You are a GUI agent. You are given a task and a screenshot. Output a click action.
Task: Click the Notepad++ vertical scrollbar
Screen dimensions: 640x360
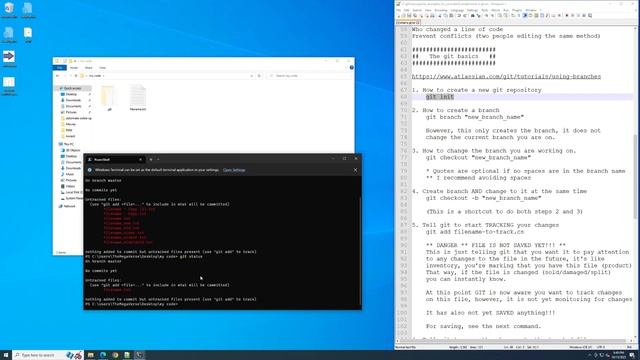[636, 176]
